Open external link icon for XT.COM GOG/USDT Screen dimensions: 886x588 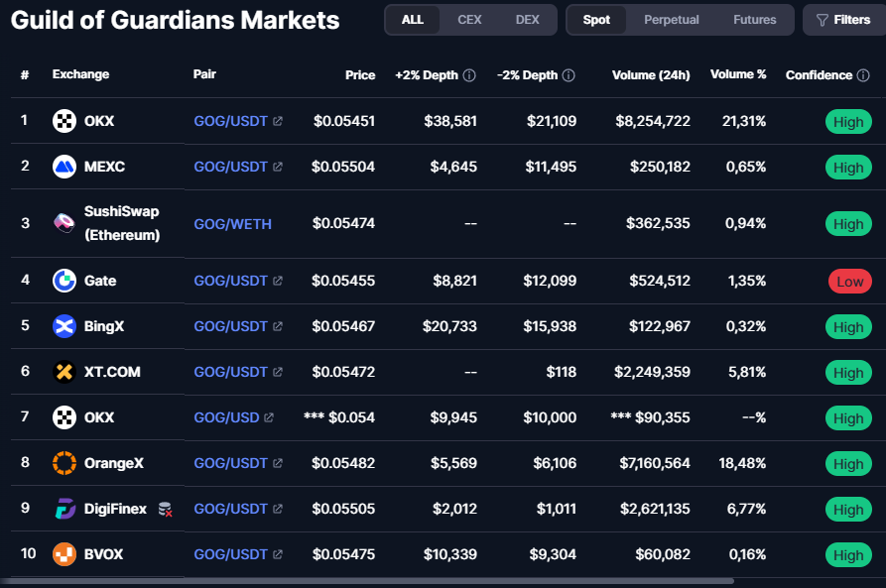278,372
